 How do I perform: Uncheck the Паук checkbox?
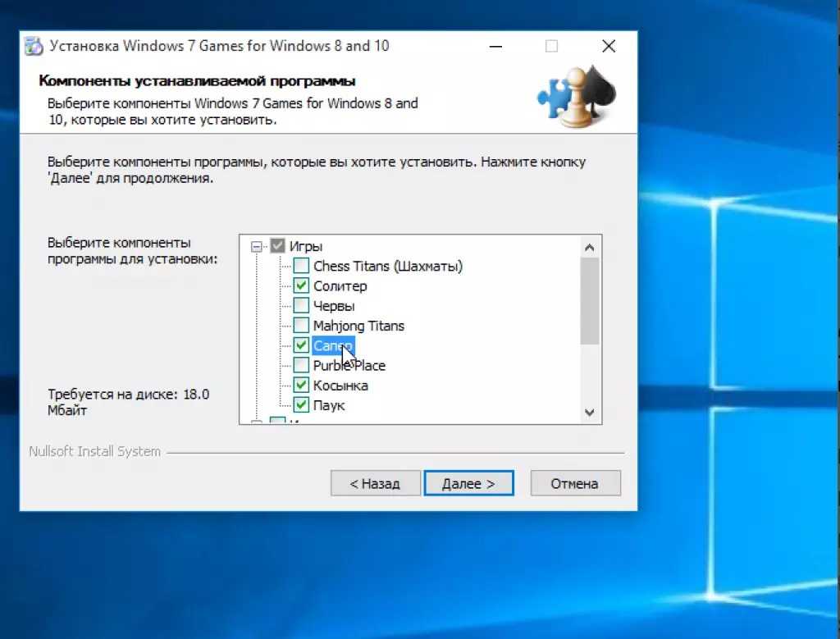click(x=301, y=405)
